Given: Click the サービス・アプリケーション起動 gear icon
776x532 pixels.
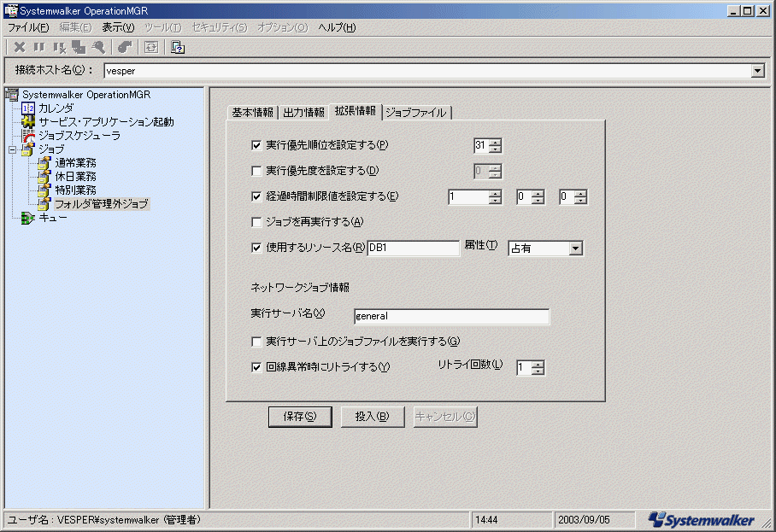Looking at the screenshot, I should (28, 121).
